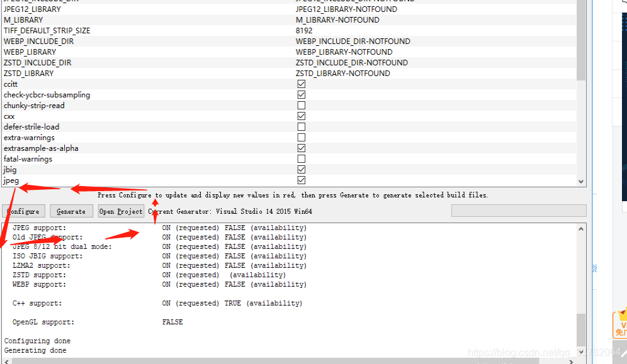627x364 pixels.
Task: Enable chunky-strip-read
Action: point(301,105)
